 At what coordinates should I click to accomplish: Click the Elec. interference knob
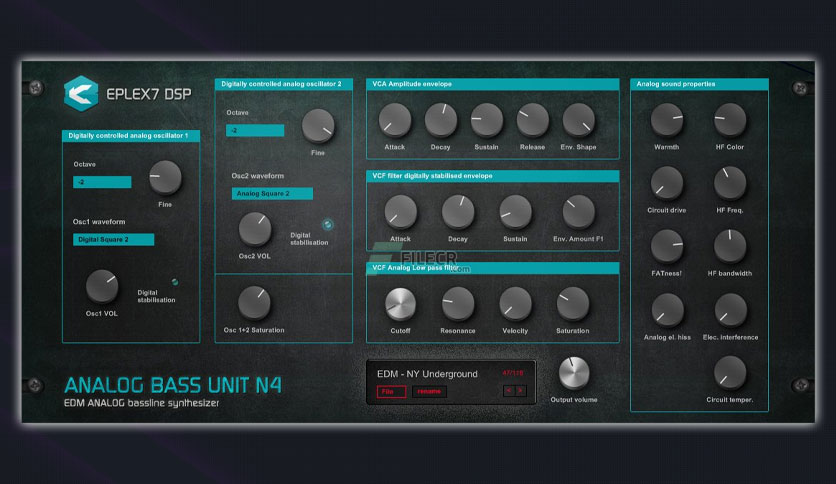tap(730, 310)
